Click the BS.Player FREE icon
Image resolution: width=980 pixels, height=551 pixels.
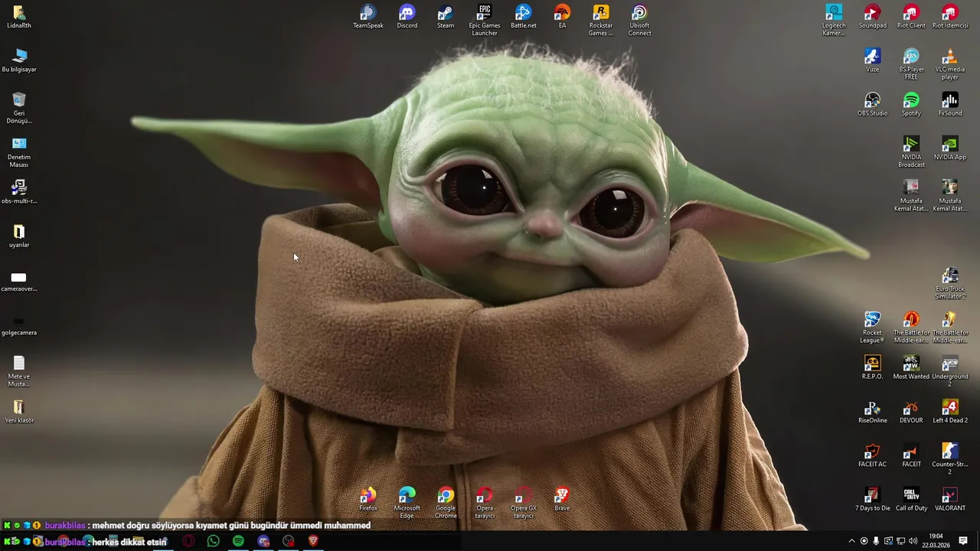[x=911, y=64]
